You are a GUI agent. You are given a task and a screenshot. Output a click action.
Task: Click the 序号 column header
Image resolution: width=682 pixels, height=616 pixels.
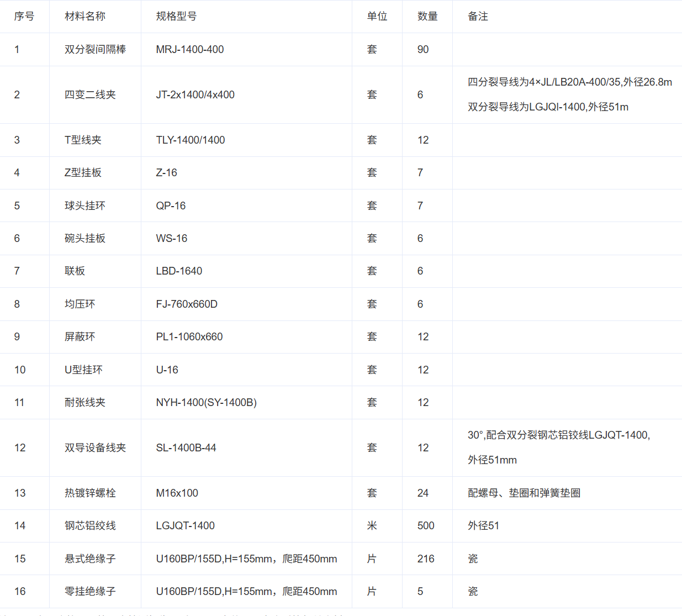[x=24, y=17]
